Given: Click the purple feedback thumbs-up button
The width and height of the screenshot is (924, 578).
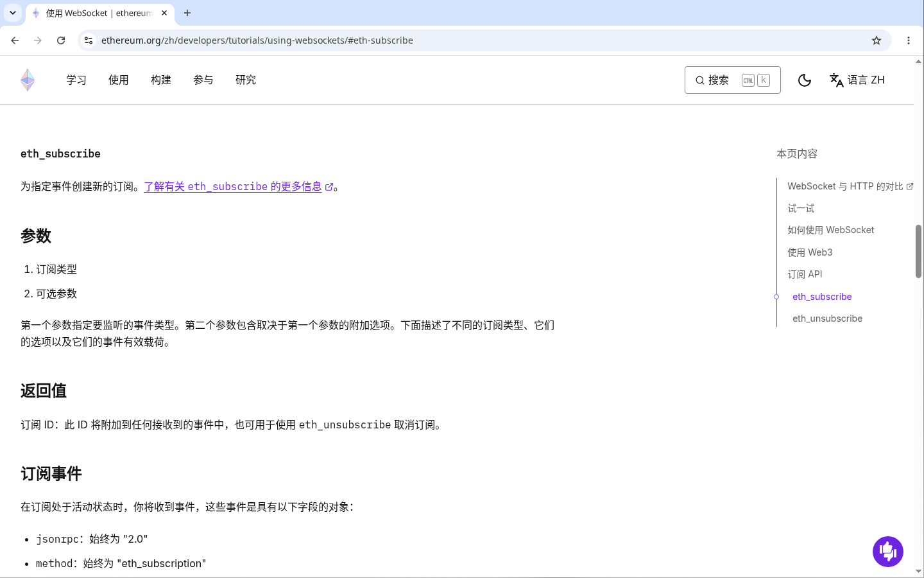Looking at the screenshot, I should 888,552.
